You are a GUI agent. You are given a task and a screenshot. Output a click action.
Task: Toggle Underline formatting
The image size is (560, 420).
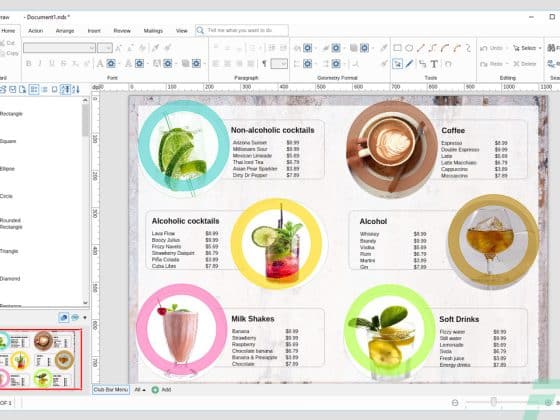coord(52,64)
